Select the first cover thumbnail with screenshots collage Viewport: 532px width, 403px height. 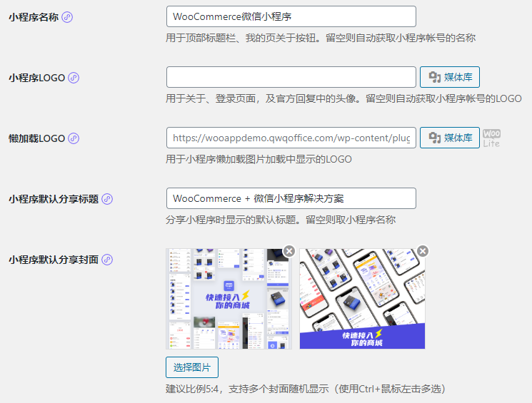click(229, 299)
